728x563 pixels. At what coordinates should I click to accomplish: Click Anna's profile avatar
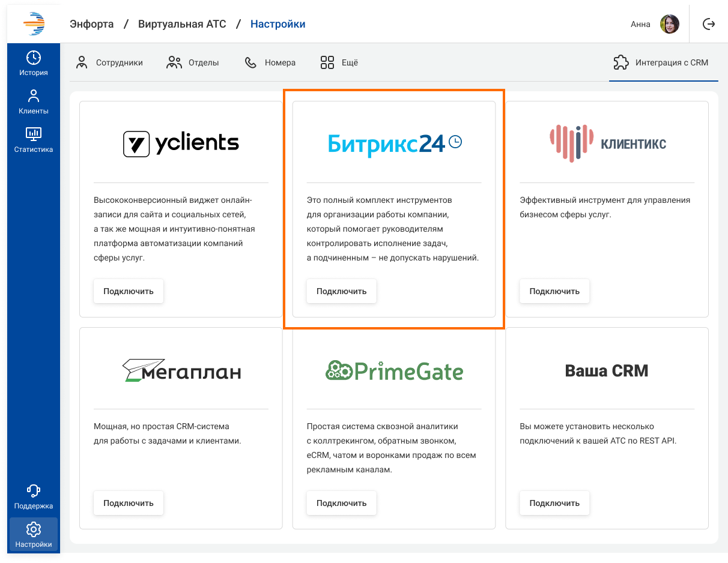[669, 24]
